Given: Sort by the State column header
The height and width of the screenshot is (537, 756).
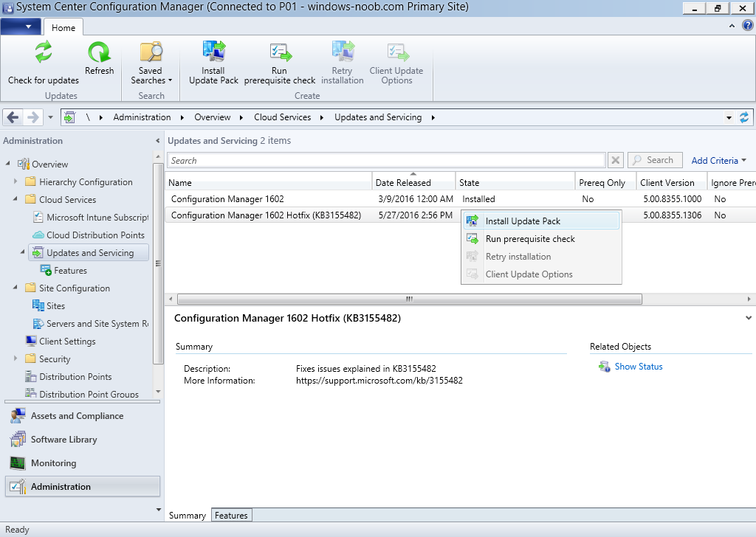Looking at the screenshot, I should [x=515, y=182].
